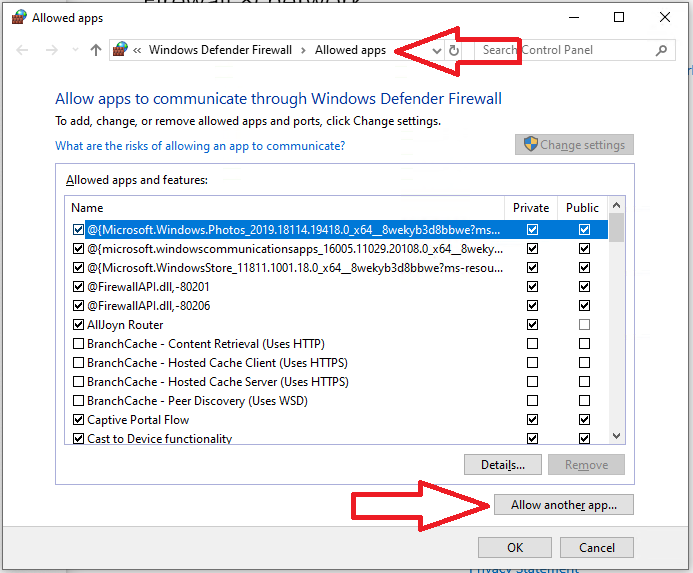Check BranchCache Peer Discovery Private checkbox
Viewport: 693px width, 573px height.
(x=533, y=401)
